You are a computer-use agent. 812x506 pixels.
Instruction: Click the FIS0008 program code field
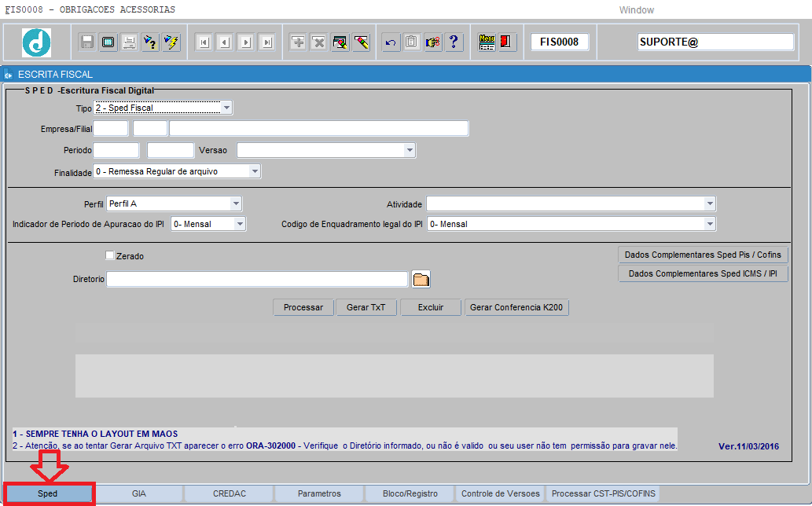click(x=560, y=42)
